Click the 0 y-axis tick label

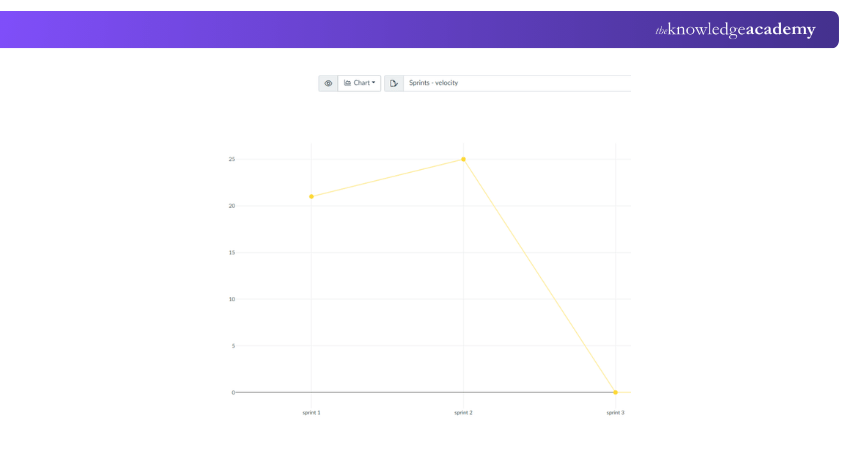click(x=234, y=393)
